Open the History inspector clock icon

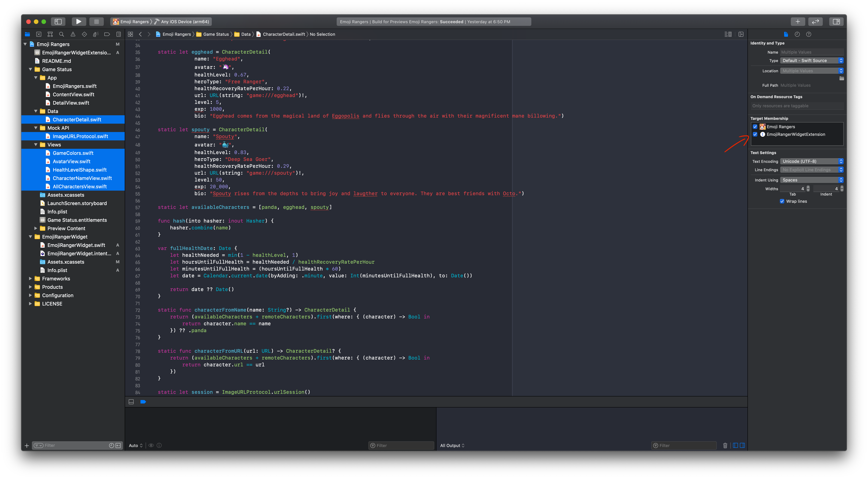coord(797,34)
